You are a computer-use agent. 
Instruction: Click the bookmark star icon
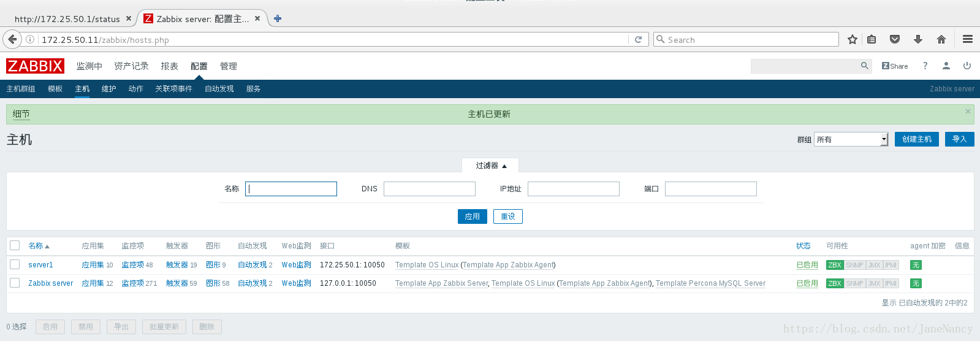click(853, 39)
